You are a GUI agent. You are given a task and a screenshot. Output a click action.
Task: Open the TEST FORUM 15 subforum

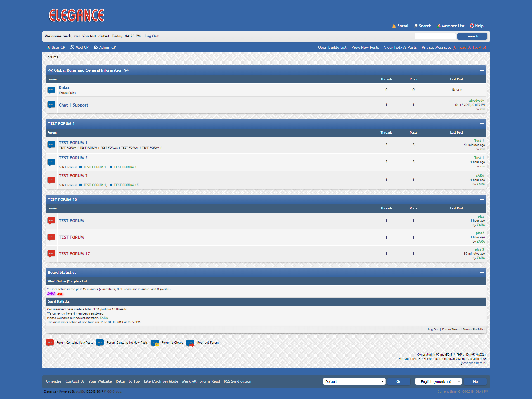pyautogui.click(x=126, y=185)
